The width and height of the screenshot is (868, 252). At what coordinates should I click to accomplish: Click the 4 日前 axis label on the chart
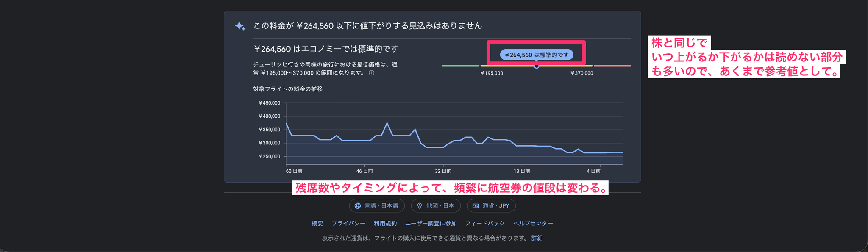click(593, 171)
